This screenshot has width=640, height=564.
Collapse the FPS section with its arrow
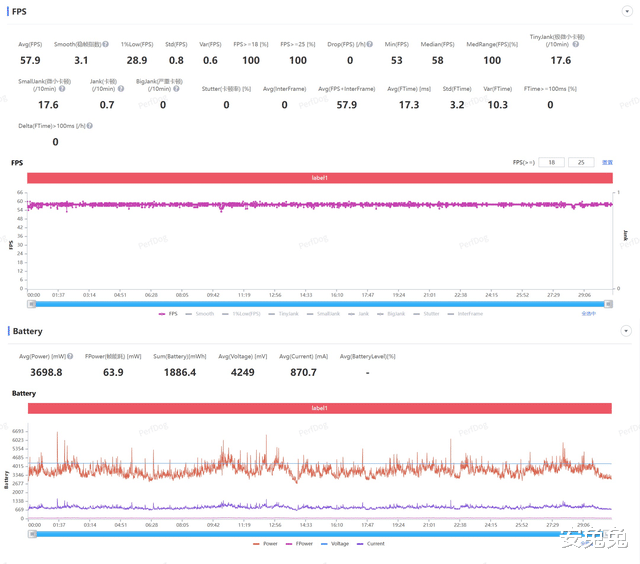pos(627,11)
